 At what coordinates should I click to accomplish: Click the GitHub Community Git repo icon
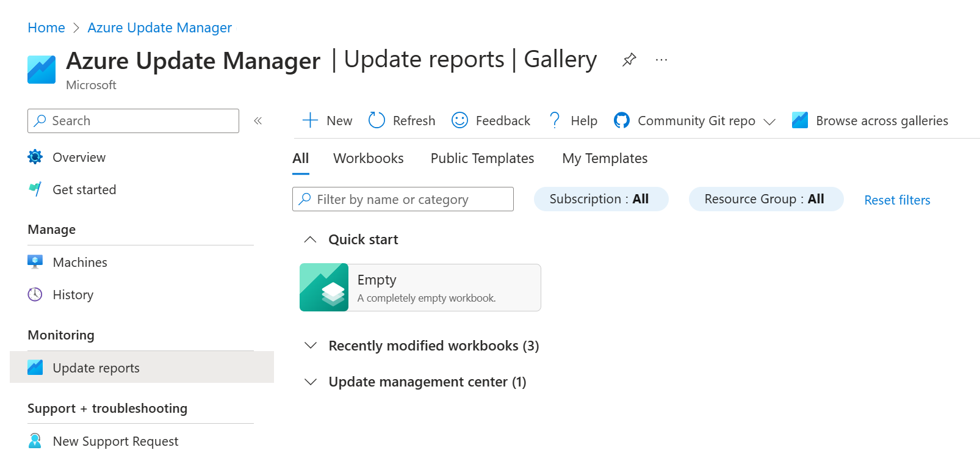[622, 120]
